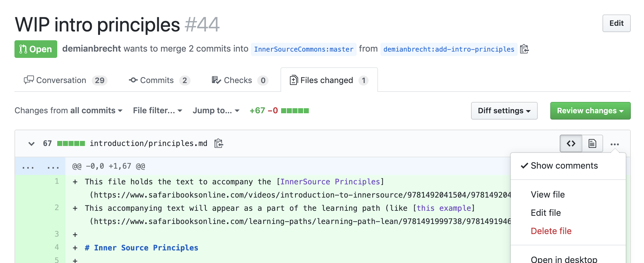This screenshot has width=644, height=263.
Task: Choose Delete file from the menu
Action: [x=551, y=231]
